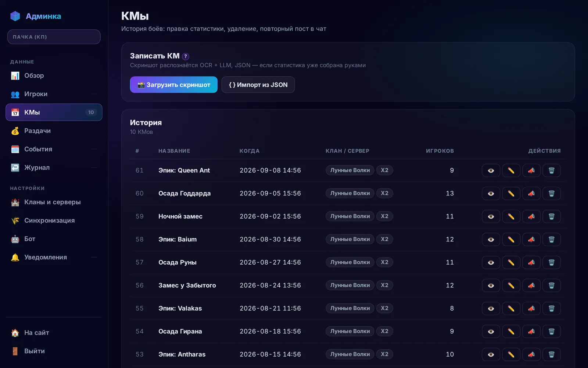588x368 pixels.
Task: Edit the Осада Руны record
Action: point(511,262)
